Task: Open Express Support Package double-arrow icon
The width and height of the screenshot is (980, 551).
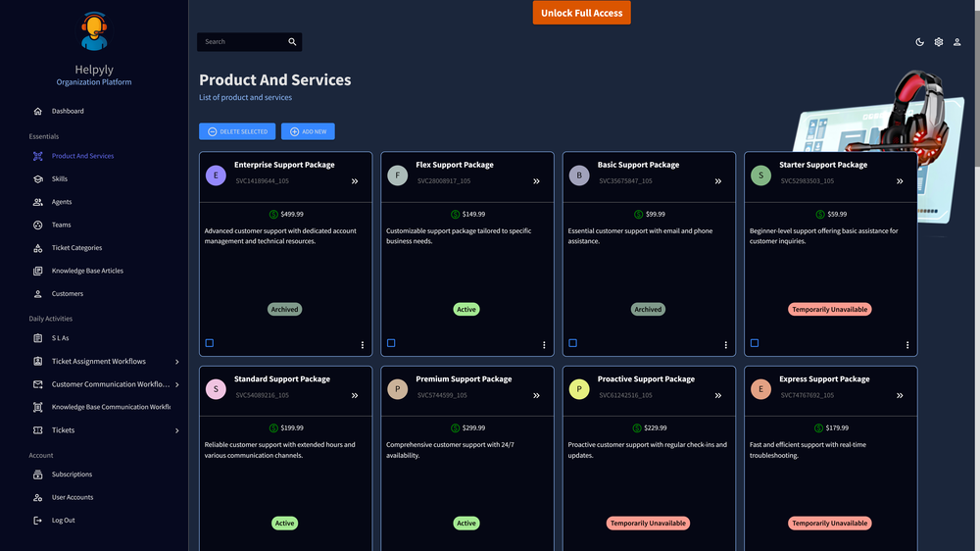Action: [x=900, y=396]
